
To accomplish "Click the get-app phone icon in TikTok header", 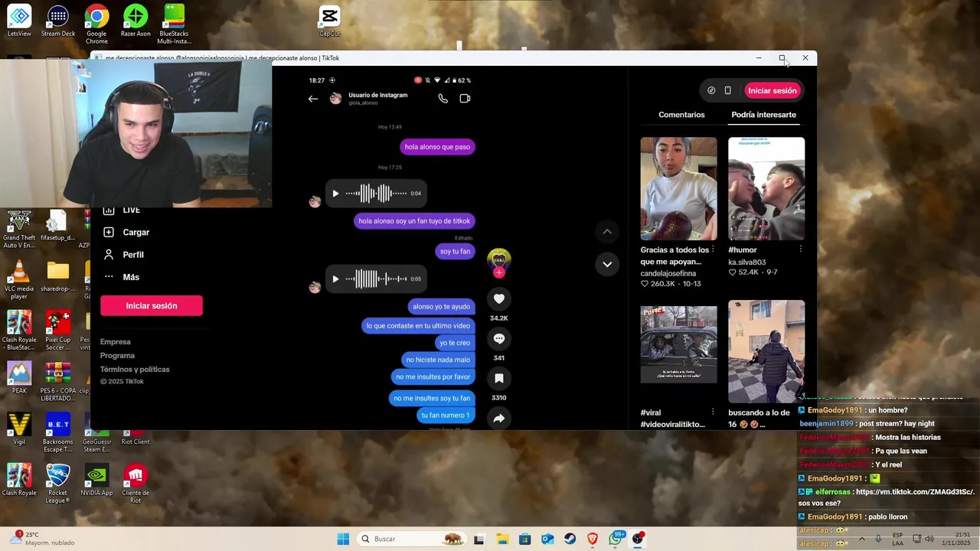I will 727,90.
